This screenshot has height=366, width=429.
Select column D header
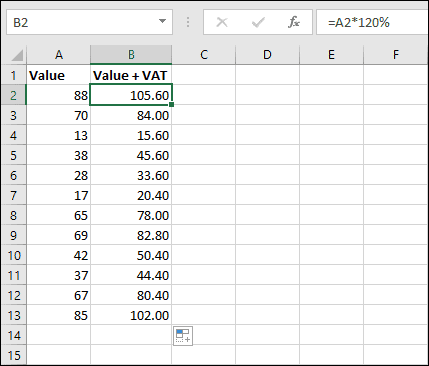pyautogui.click(x=267, y=54)
